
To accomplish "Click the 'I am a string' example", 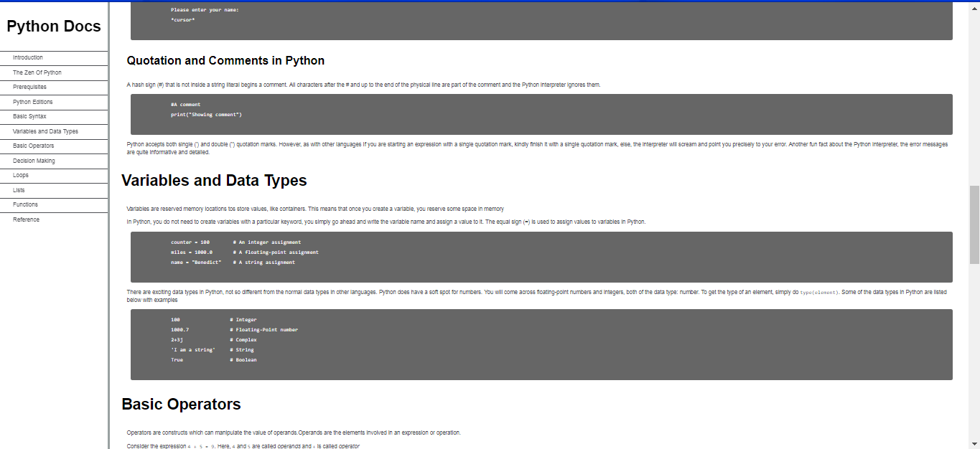I will pos(192,350).
